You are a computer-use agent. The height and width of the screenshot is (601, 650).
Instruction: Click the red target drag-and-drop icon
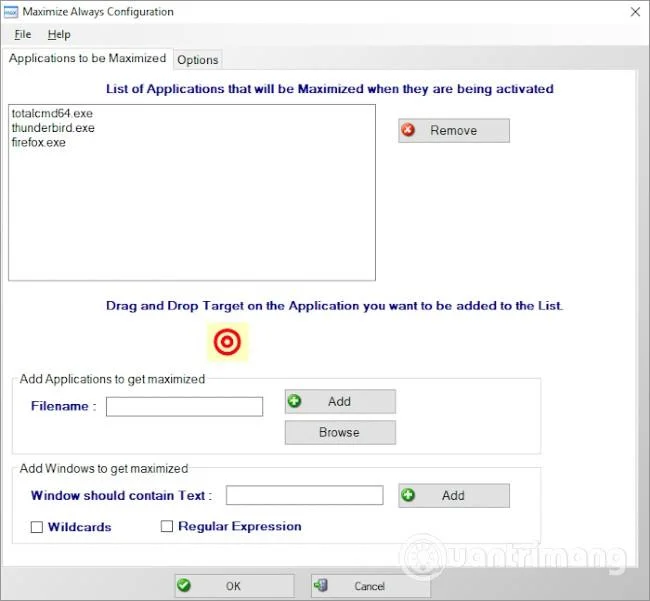(227, 342)
